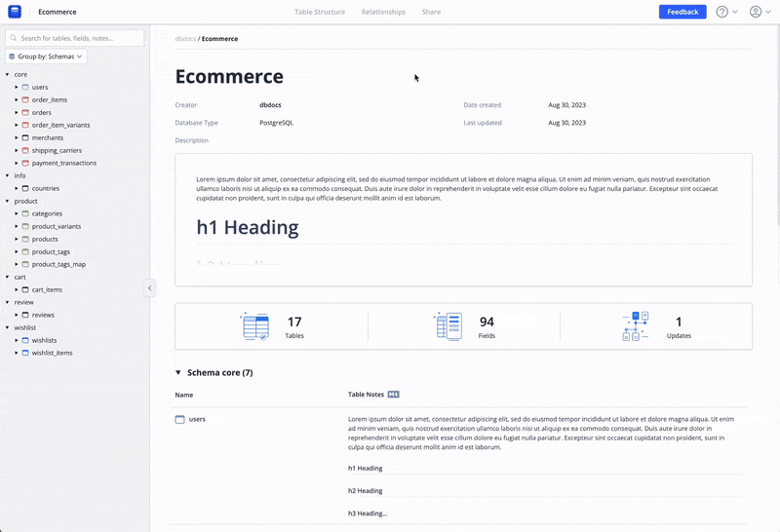This screenshot has height=532, width=780.
Task: Switch to the Table Structure tab
Action: tap(319, 12)
